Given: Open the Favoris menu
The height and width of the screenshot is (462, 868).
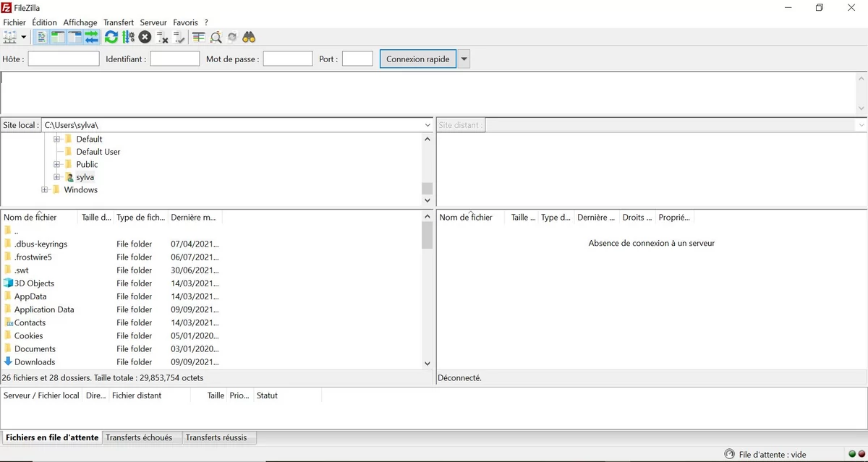Looking at the screenshot, I should pyautogui.click(x=185, y=22).
